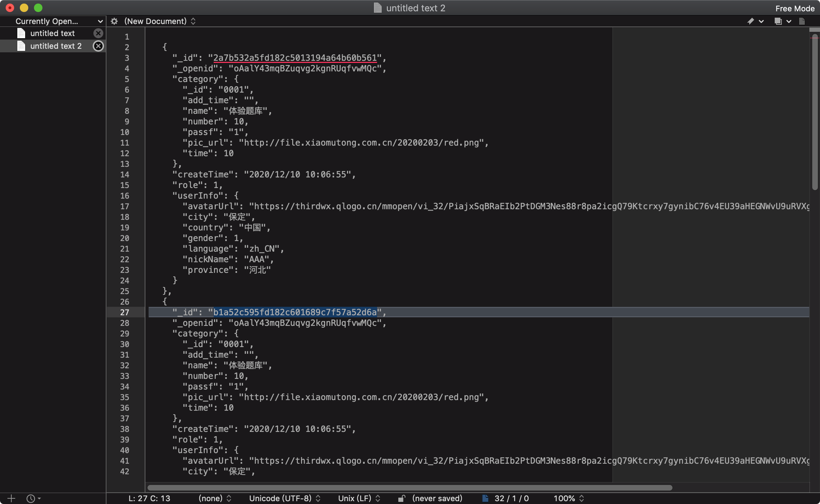Click the marker bookmark icon

coord(750,21)
